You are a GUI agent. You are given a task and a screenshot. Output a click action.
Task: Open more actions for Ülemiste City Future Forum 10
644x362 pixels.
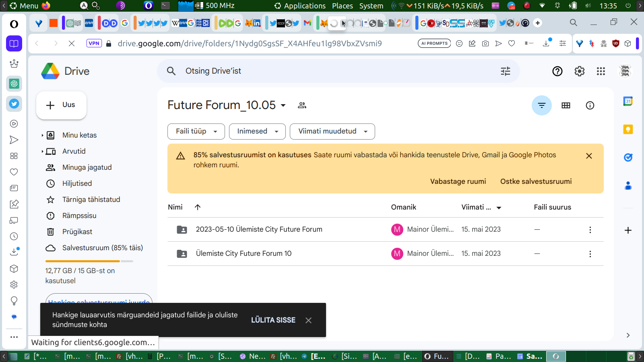[x=590, y=254]
